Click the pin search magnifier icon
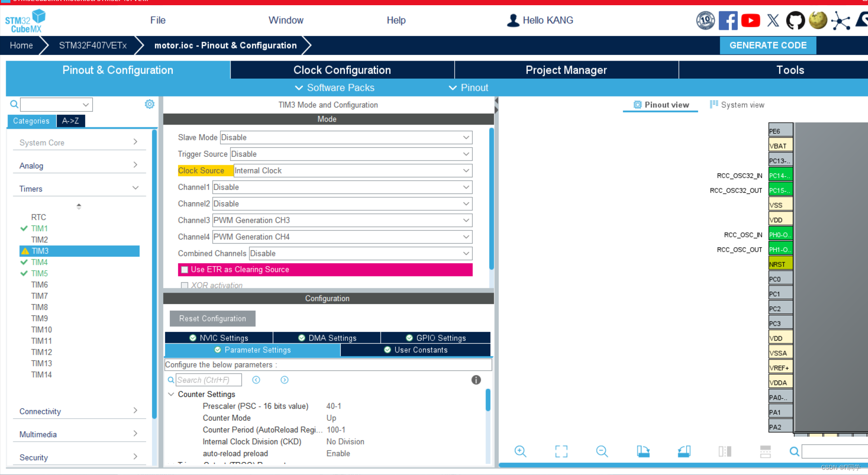The height and width of the screenshot is (475, 868). pos(795,452)
